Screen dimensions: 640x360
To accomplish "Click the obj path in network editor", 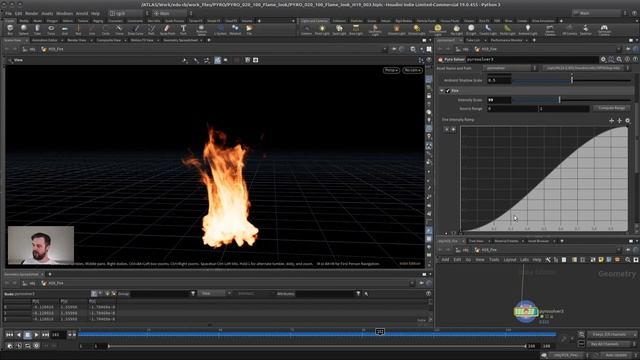I will pos(462,250).
